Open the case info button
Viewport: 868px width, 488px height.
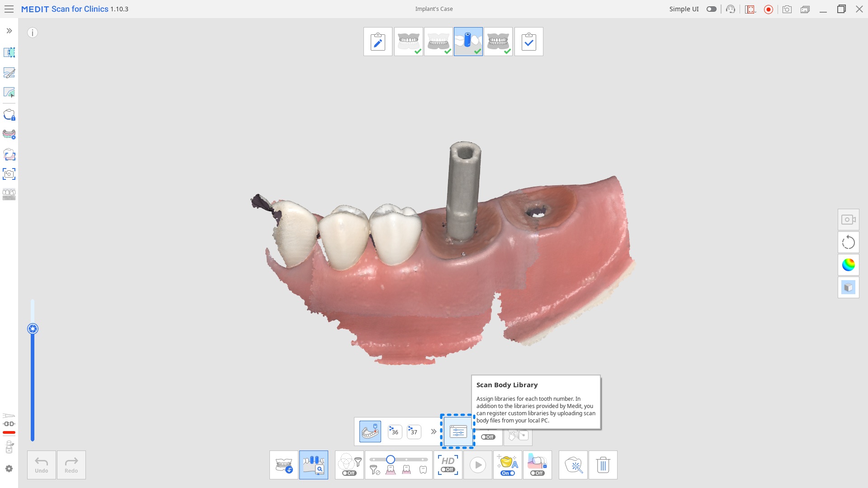click(33, 33)
